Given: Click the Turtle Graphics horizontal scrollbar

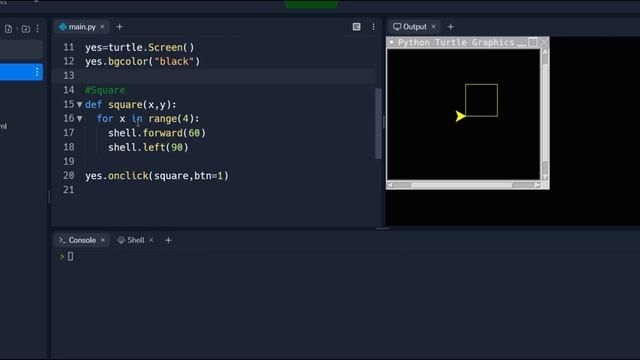Looking at the screenshot, I should 463,185.
